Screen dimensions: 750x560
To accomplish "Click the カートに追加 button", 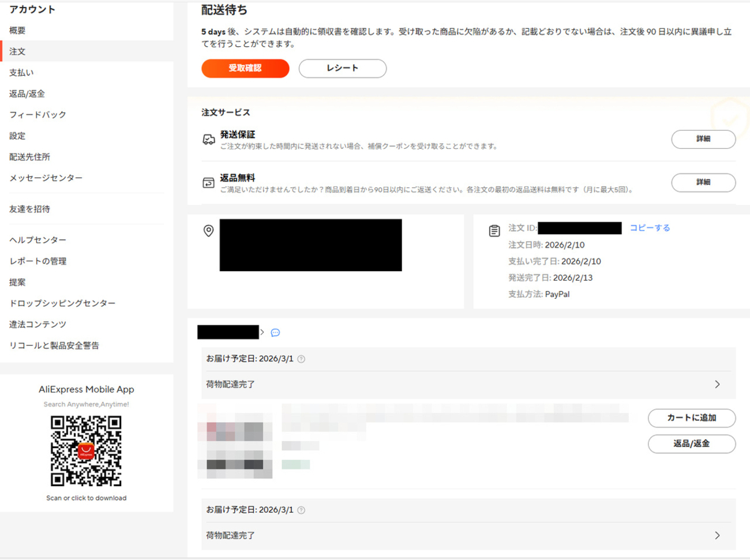I will point(692,418).
